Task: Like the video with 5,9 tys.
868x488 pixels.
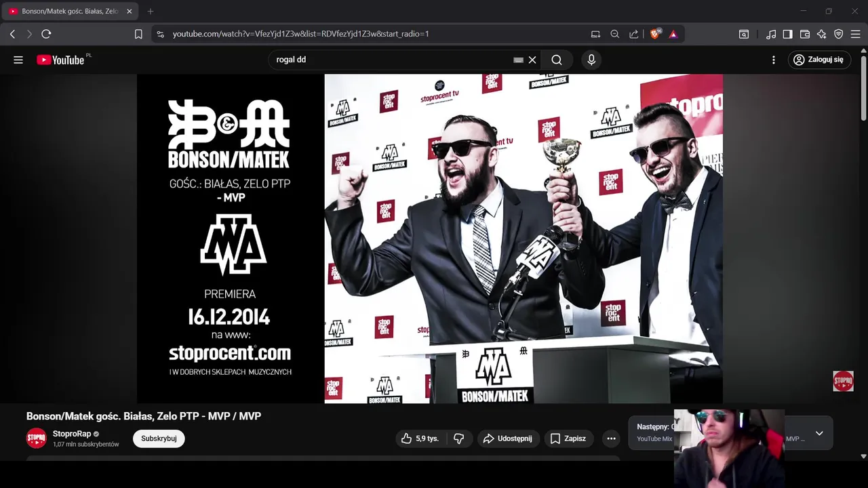Action: point(420,439)
